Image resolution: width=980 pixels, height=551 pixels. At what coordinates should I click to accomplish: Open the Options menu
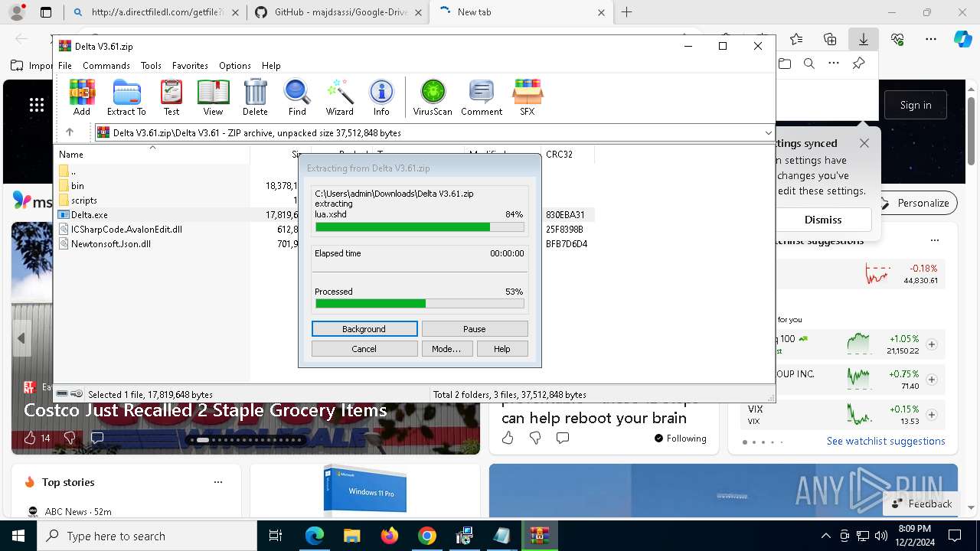235,66
